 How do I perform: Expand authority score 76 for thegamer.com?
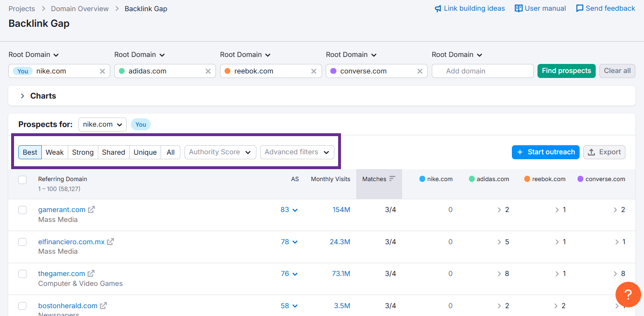289,274
